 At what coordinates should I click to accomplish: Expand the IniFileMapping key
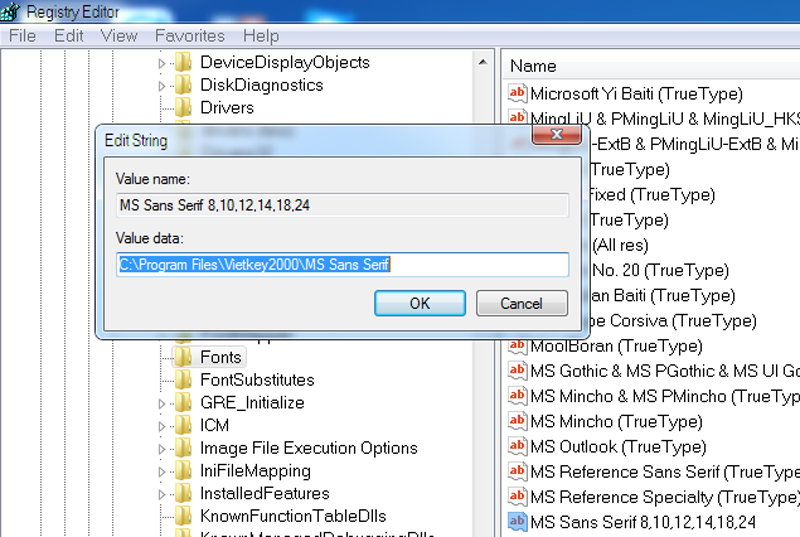coord(162,472)
